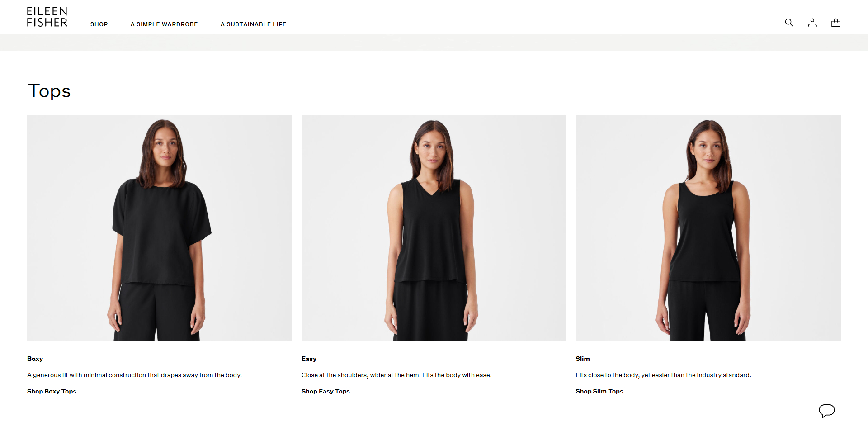Click the Shop Easy Tops link
The height and width of the screenshot is (431, 868).
coord(325,391)
